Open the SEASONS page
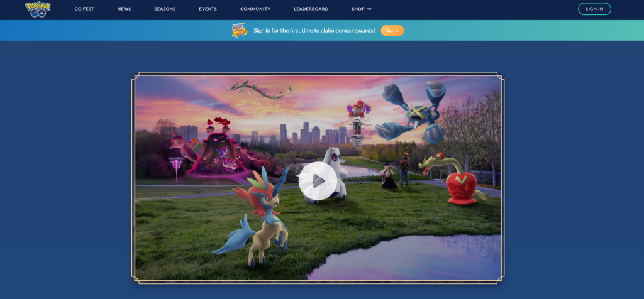Viewport: 644px width, 299px height. [x=165, y=9]
